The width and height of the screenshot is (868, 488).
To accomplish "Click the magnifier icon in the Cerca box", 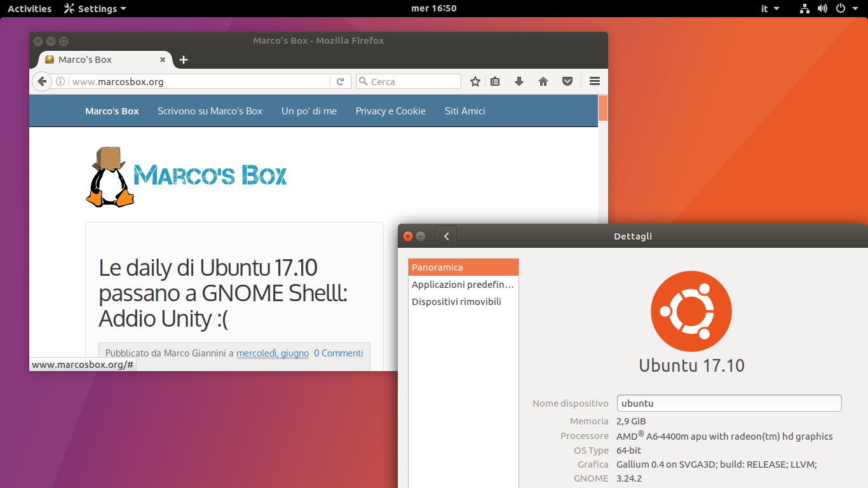I will coord(363,81).
